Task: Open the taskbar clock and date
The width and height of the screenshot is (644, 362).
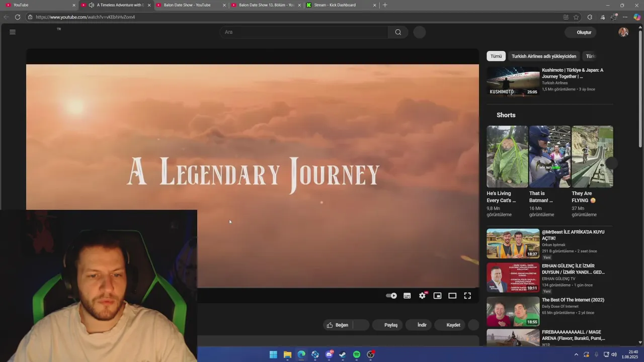Action: [x=630, y=354]
